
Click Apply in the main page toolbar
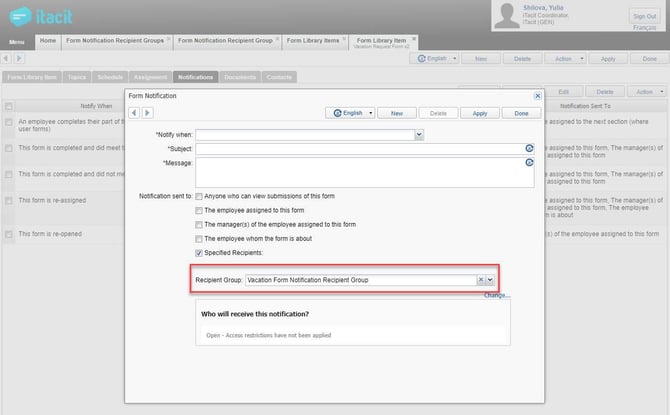coord(608,59)
